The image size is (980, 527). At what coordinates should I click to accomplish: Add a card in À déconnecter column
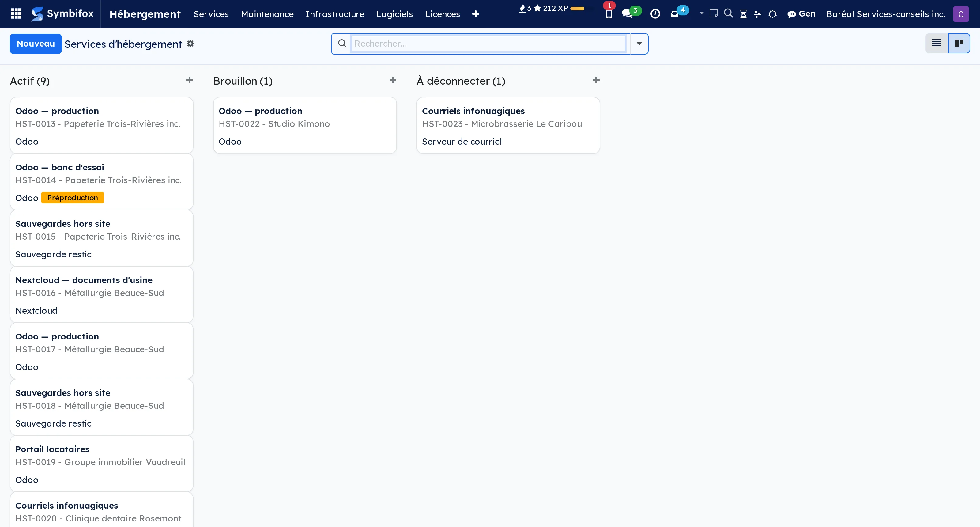tap(596, 80)
